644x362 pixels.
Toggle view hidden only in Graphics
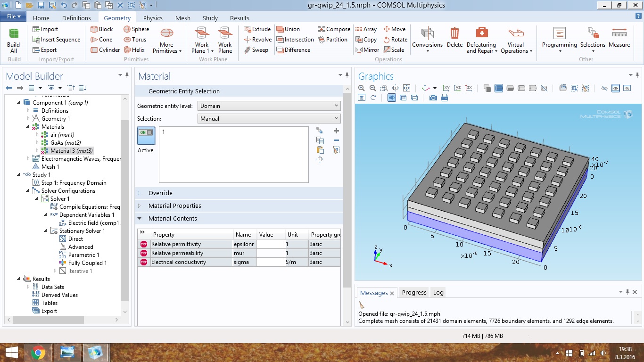pyautogui.click(x=627, y=88)
